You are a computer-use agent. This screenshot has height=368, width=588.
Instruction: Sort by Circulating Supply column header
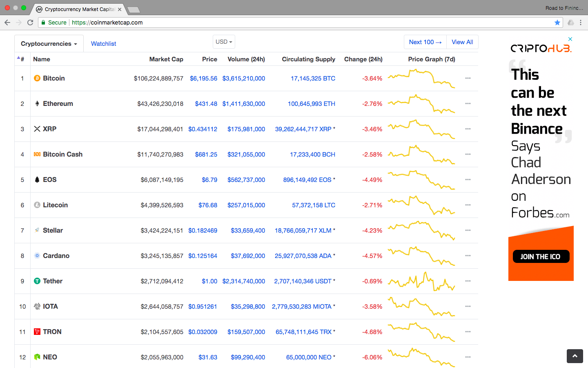[308, 59]
